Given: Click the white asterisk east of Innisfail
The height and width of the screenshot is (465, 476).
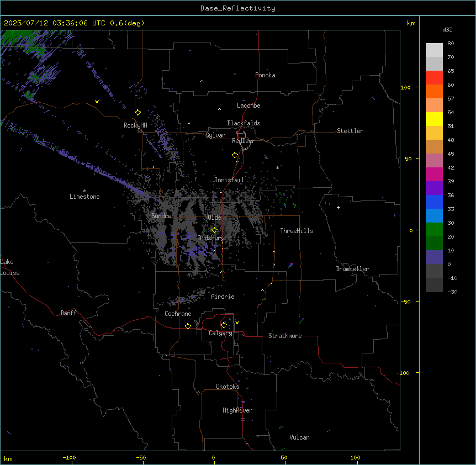Looking at the screenshot, I should pyautogui.click(x=277, y=167).
